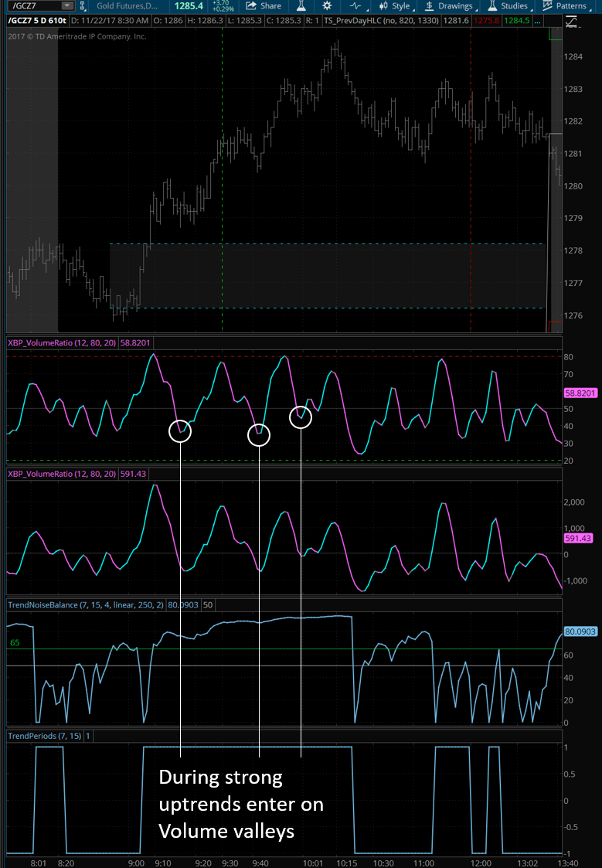Image resolution: width=602 pixels, height=868 pixels.
Task: Click the Gold Futures description text
Action: [127, 6]
